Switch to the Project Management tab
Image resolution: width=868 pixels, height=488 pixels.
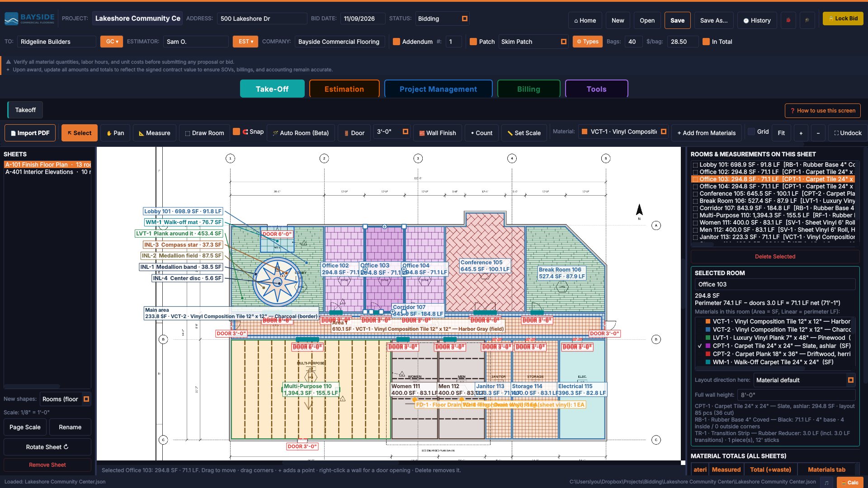(438, 89)
